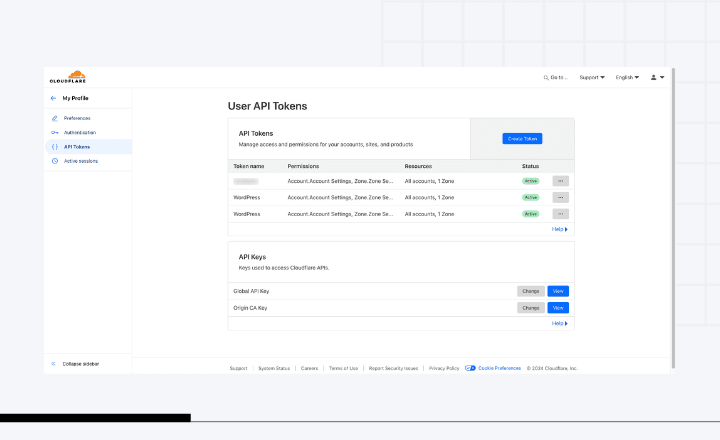Select the Authentication key icon
This screenshot has width=720, height=440.
pyautogui.click(x=54, y=132)
